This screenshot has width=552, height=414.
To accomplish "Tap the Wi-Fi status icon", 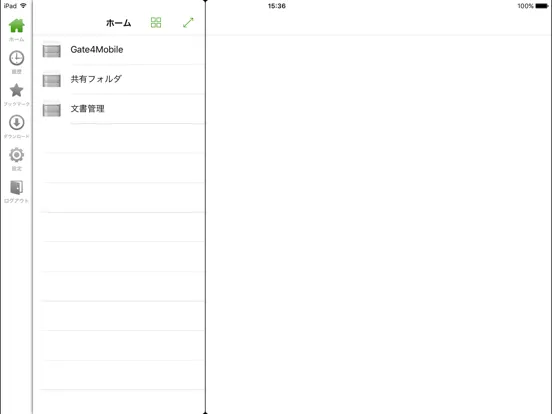I will (24, 6).
